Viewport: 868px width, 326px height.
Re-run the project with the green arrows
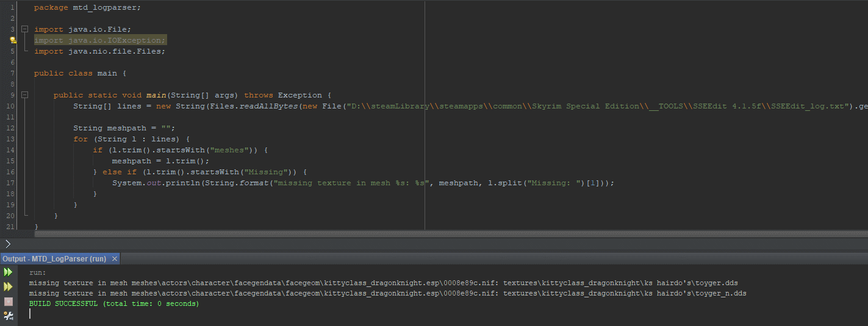(8, 272)
